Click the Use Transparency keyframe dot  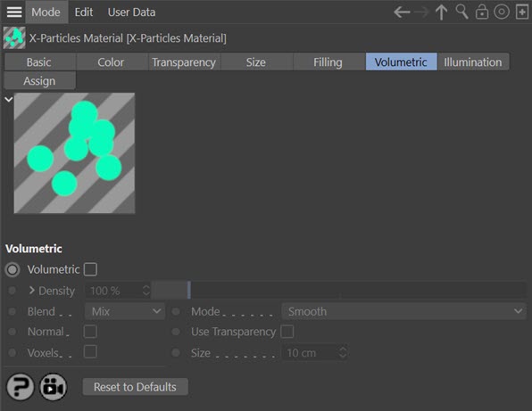[176, 332]
